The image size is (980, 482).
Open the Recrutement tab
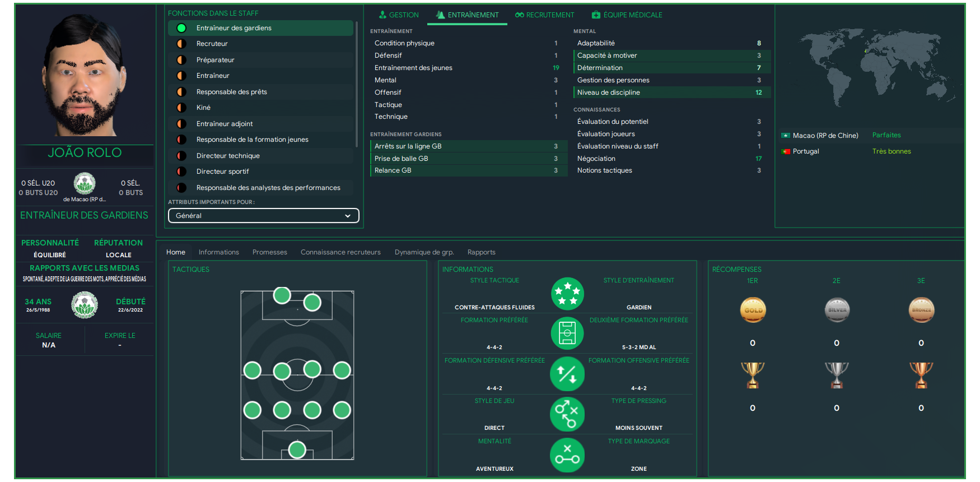click(545, 15)
